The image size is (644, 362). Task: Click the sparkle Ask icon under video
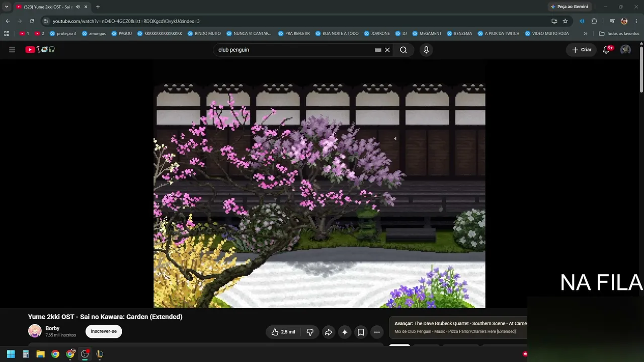[x=345, y=332]
